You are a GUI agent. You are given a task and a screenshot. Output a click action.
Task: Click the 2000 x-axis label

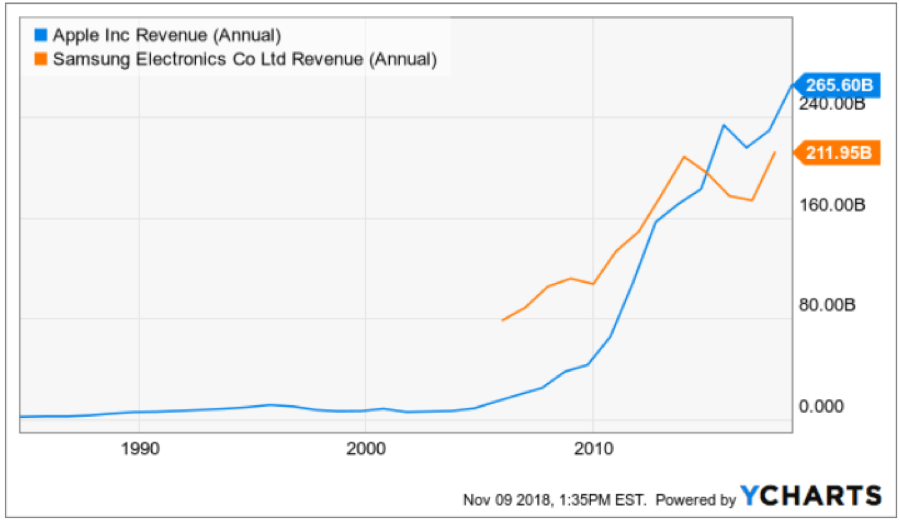[x=366, y=449]
